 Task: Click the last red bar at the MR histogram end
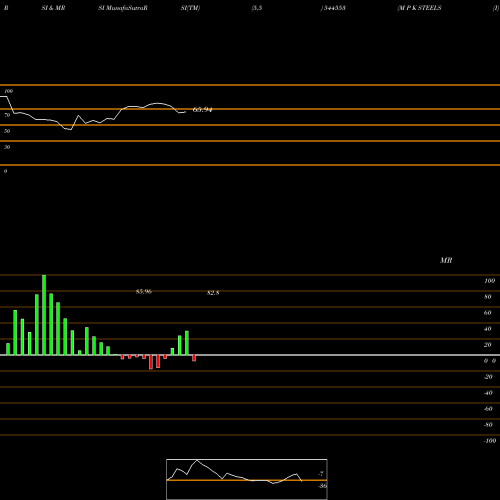[x=194, y=358]
